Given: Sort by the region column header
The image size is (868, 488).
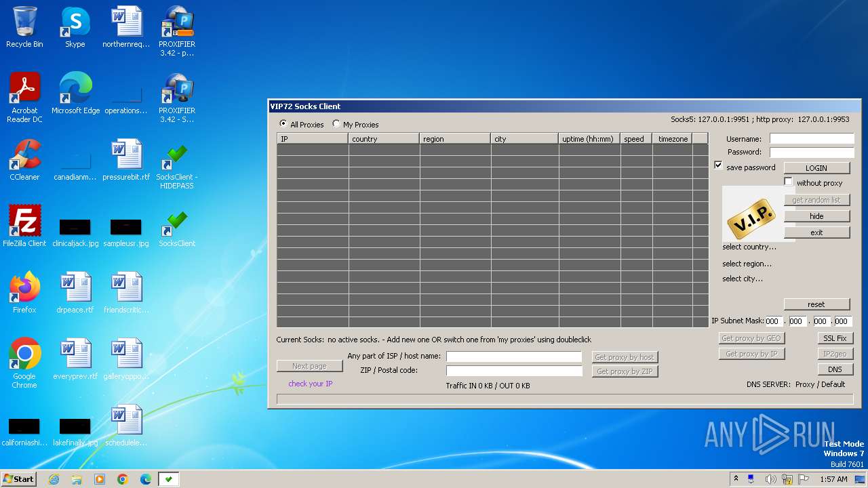Looking at the screenshot, I should point(455,138).
